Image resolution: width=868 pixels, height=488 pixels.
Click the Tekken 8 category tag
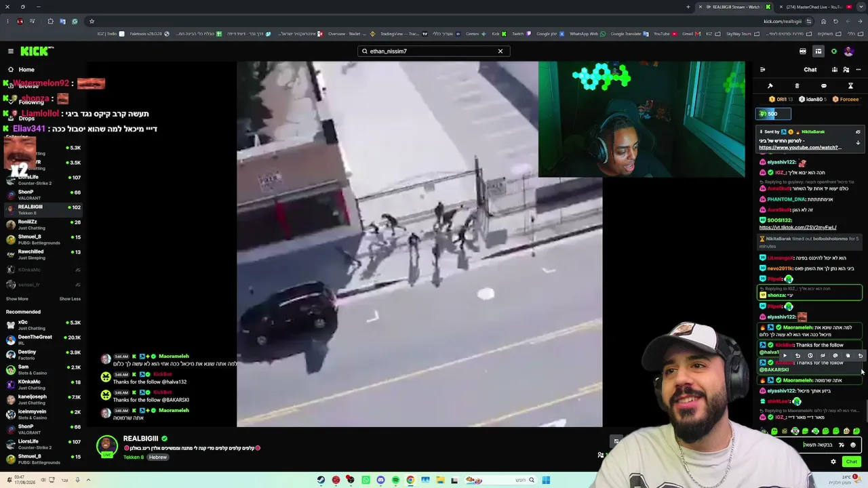click(134, 457)
